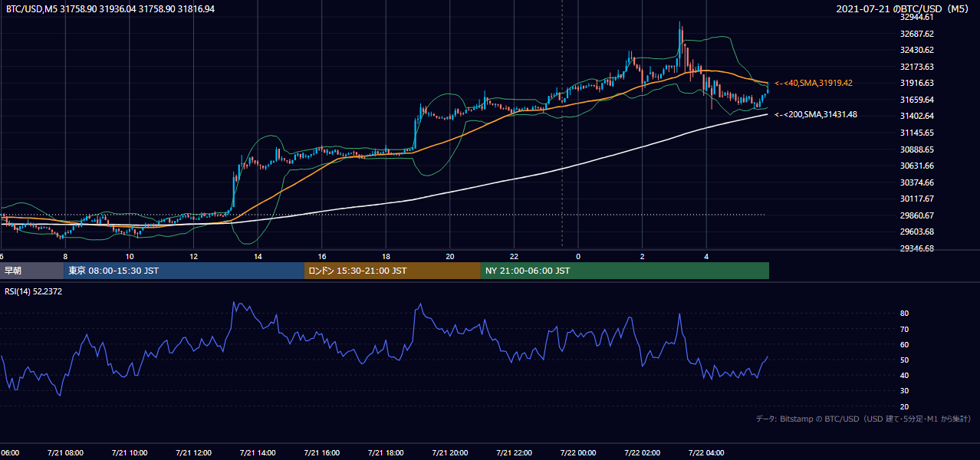Click the 7/22 02:00 bottom time label
The image size is (980, 460).
point(642,453)
